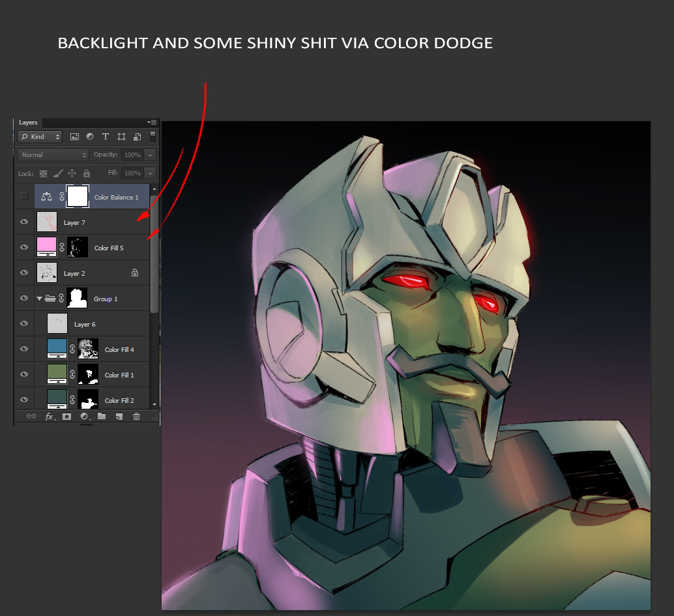Viewport: 674px width, 616px height.
Task: Click the link layers icon at panel bottom
Action: click(x=31, y=416)
